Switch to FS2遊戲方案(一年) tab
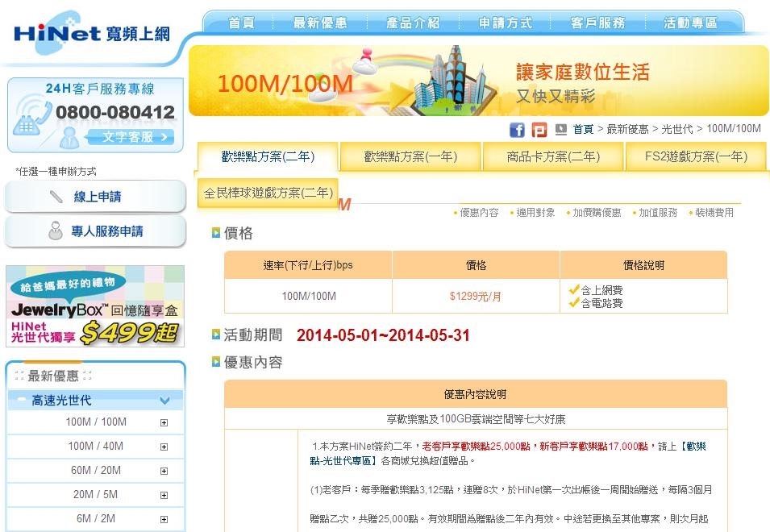 coord(696,156)
